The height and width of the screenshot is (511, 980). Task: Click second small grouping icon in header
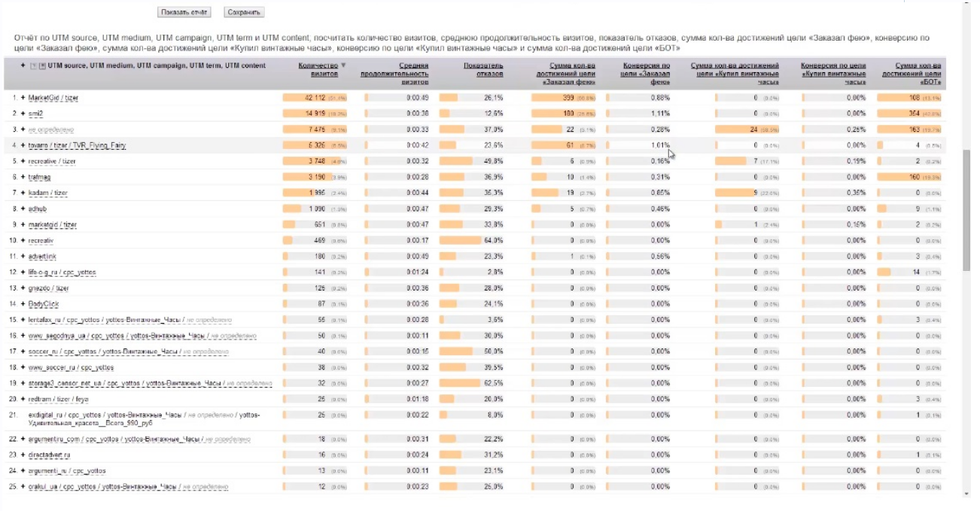[42, 66]
